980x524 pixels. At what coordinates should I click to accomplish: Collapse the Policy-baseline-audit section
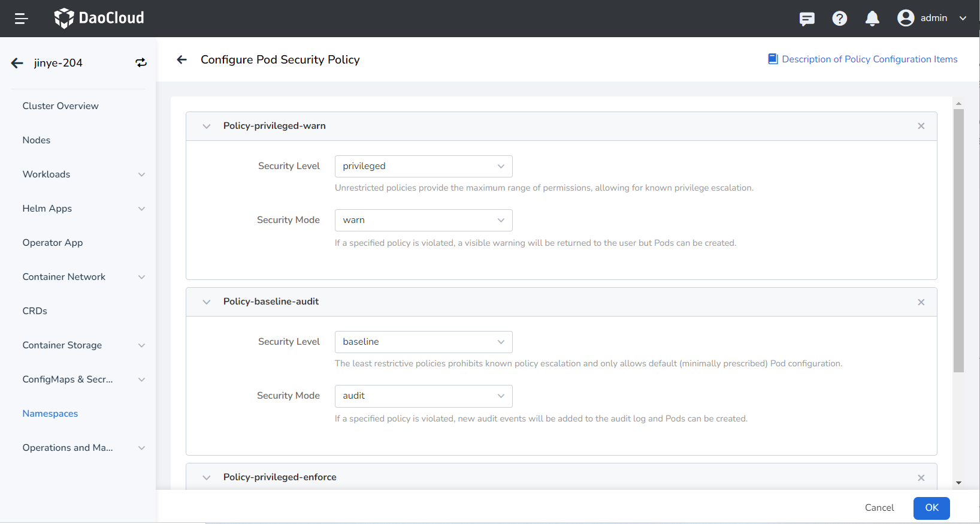pos(207,302)
